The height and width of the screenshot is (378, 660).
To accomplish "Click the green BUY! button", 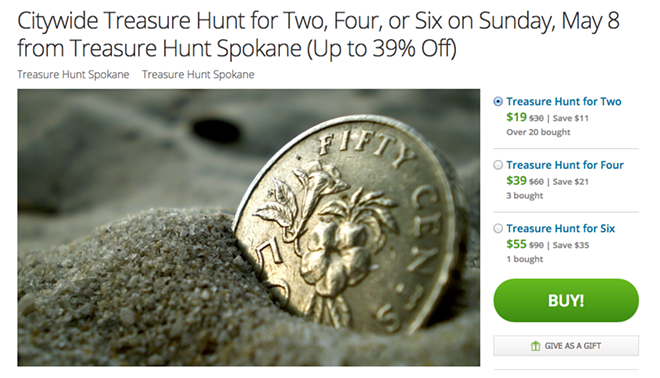I will click(566, 301).
